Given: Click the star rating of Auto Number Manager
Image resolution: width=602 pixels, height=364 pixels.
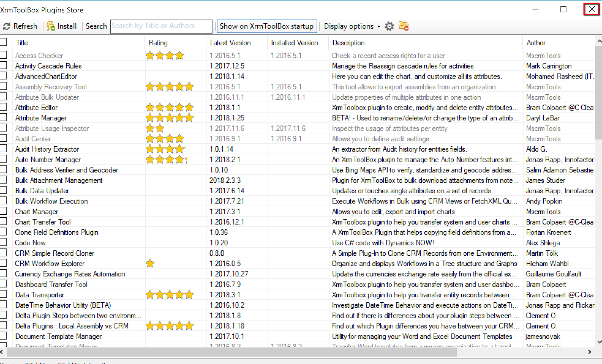Looking at the screenshot, I should click(167, 160).
